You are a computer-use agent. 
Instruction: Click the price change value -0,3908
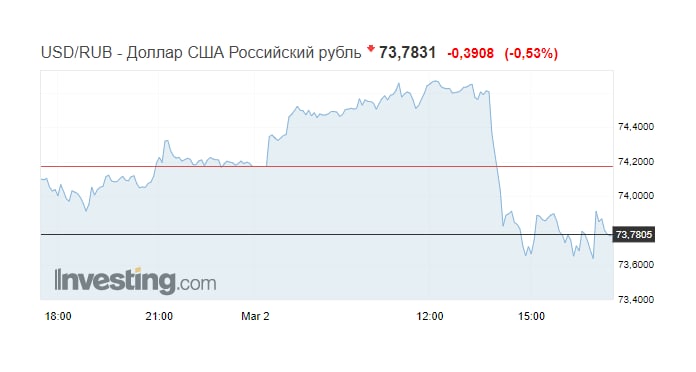click(471, 53)
